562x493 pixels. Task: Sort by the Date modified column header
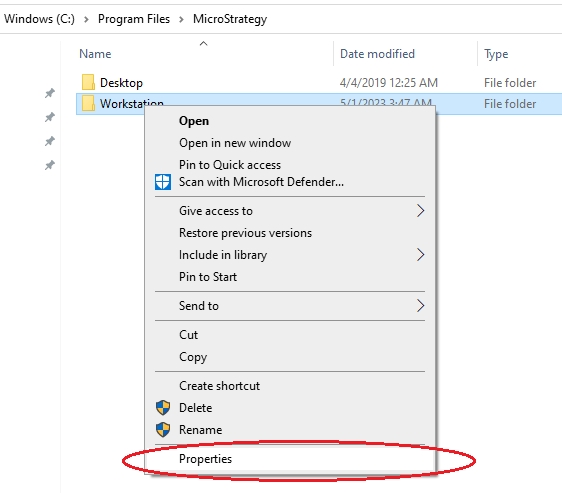[x=377, y=54]
